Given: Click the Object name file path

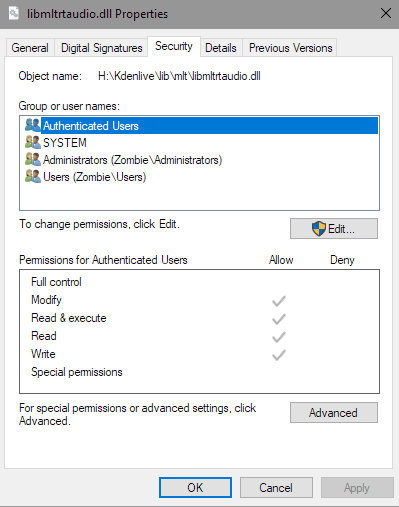Looking at the screenshot, I should coord(179,76).
